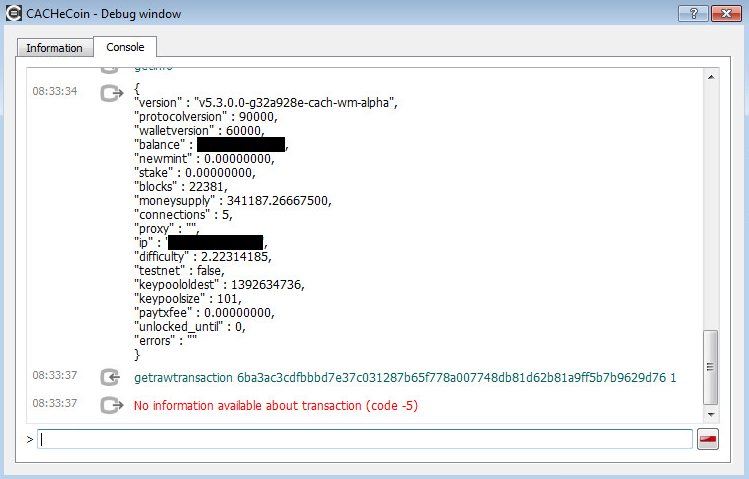
Task: Click the getrawtransaction command text
Action: pos(405,378)
